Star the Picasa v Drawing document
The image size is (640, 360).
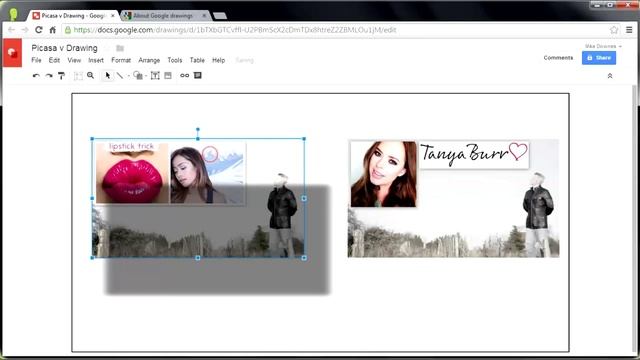pyautogui.click(x=107, y=48)
